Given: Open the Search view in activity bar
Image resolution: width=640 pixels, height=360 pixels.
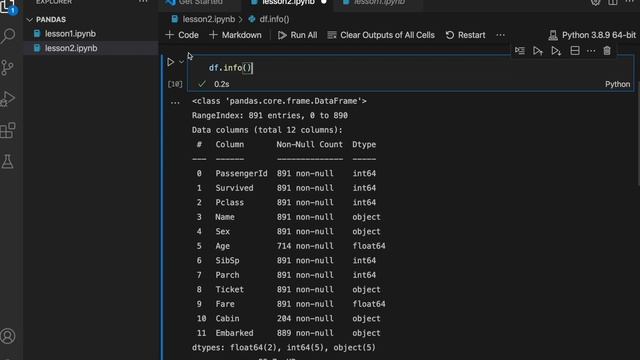Looking at the screenshot, I should click(8, 36).
